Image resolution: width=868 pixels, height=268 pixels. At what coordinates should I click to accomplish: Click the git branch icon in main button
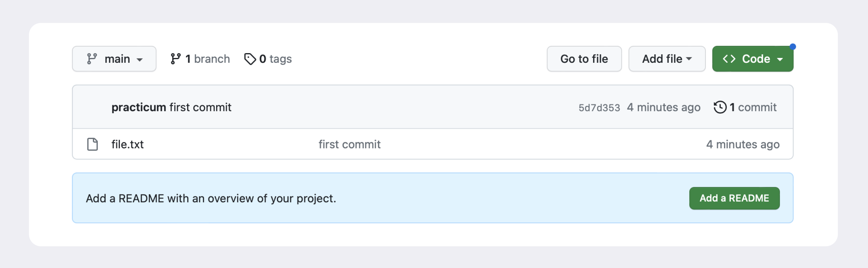pyautogui.click(x=92, y=59)
